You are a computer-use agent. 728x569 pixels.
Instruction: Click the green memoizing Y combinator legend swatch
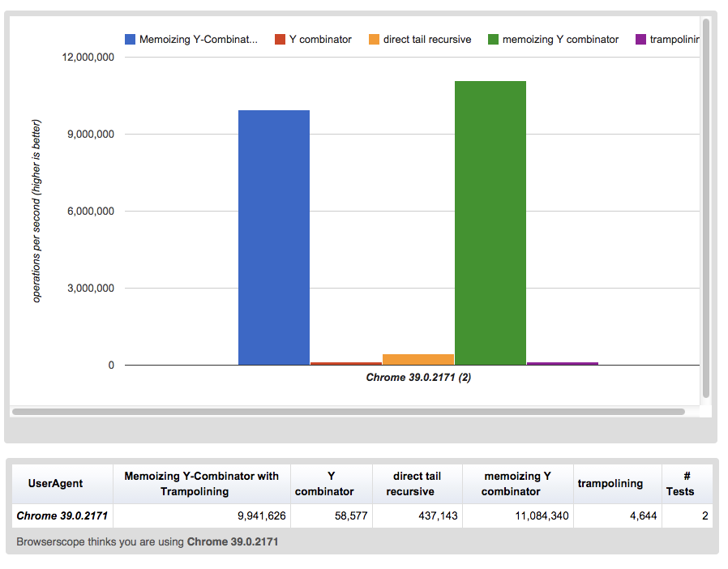click(x=493, y=40)
